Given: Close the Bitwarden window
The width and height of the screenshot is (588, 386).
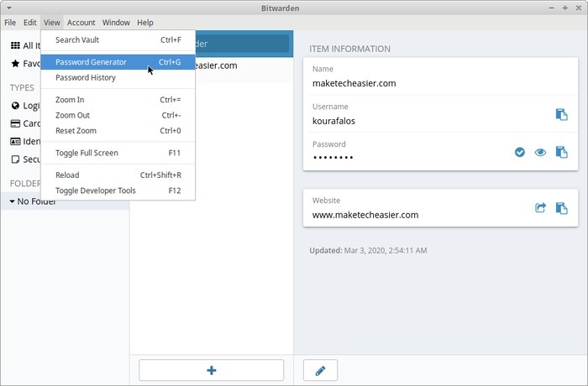Looking at the screenshot, I should [579, 8].
